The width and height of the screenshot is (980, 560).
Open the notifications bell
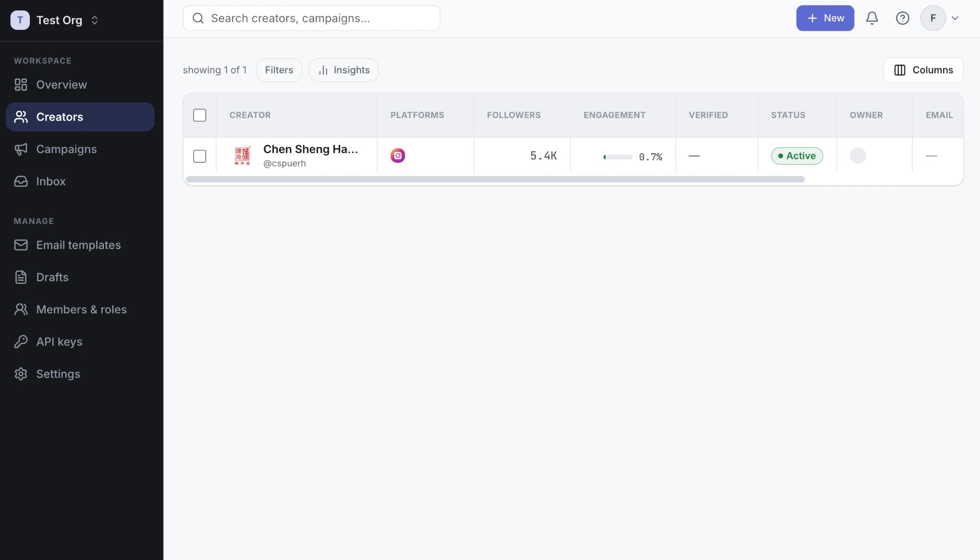[872, 18]
